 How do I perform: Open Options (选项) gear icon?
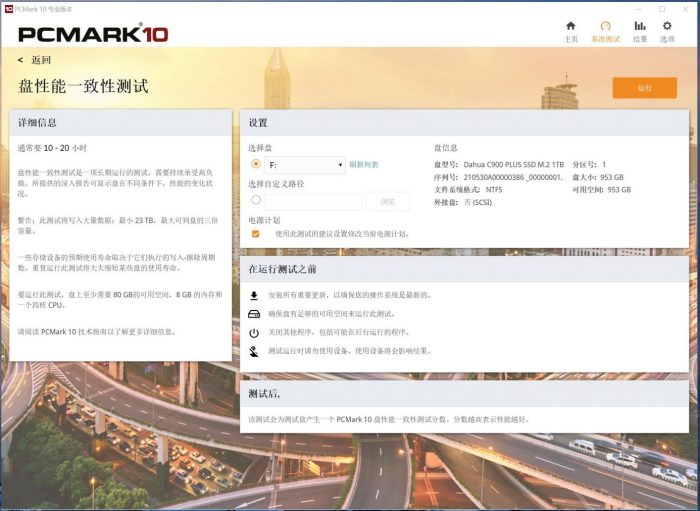coord(667,26)
